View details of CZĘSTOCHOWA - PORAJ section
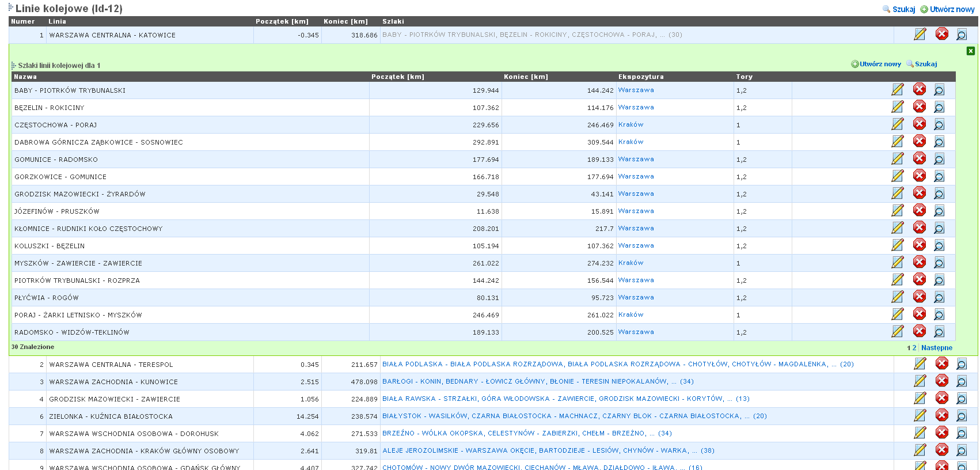The image size is (980, 470). point(939,124)
